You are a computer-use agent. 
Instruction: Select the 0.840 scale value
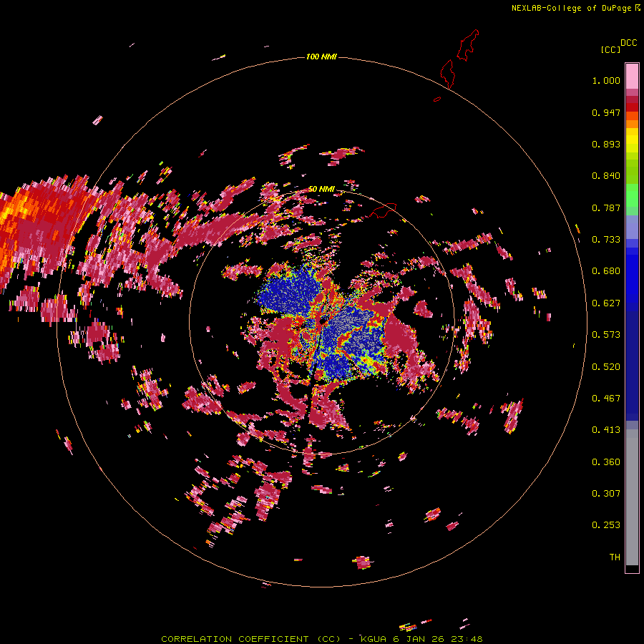[x=606, y=176]
